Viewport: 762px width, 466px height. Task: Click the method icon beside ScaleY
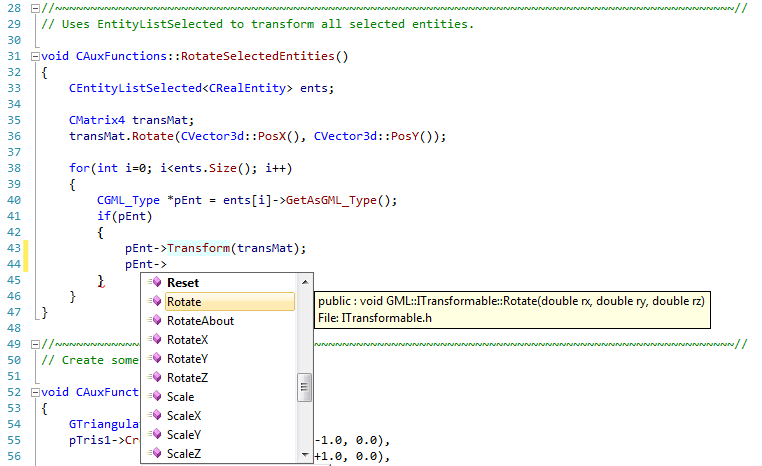click(x=155, y=435)
